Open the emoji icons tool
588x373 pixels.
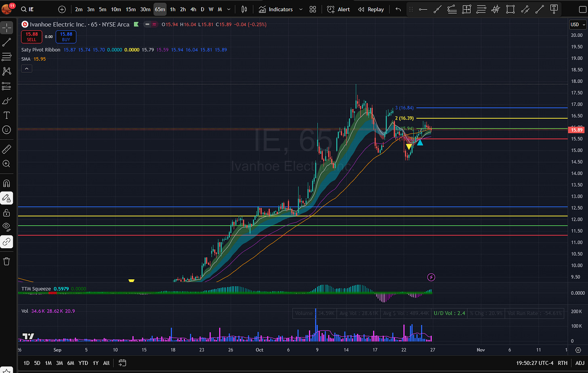click(6, 130)
